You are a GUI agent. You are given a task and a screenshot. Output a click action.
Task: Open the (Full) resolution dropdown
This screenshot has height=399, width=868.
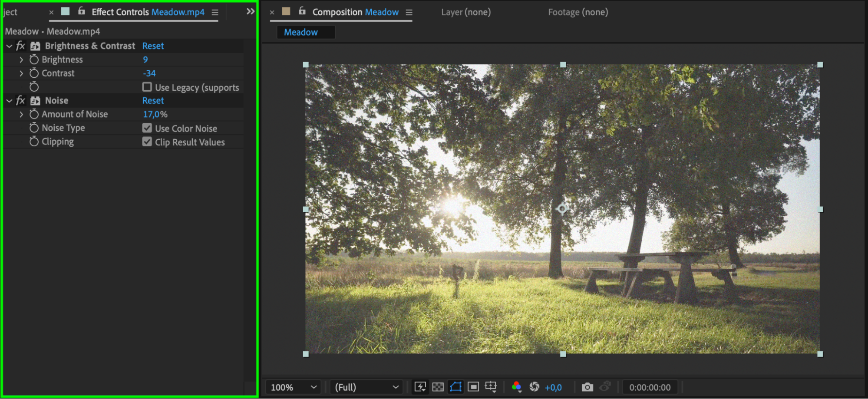(366, 387)
